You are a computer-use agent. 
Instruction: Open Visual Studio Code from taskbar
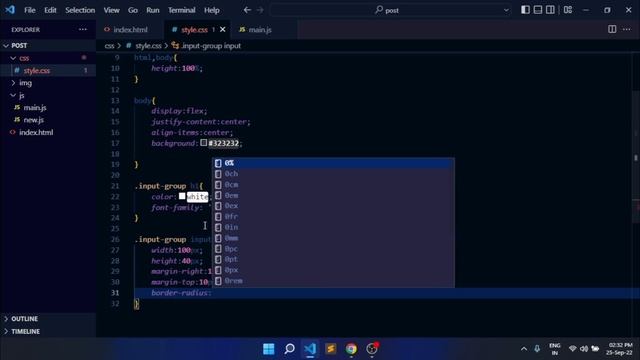click(310, 349)
